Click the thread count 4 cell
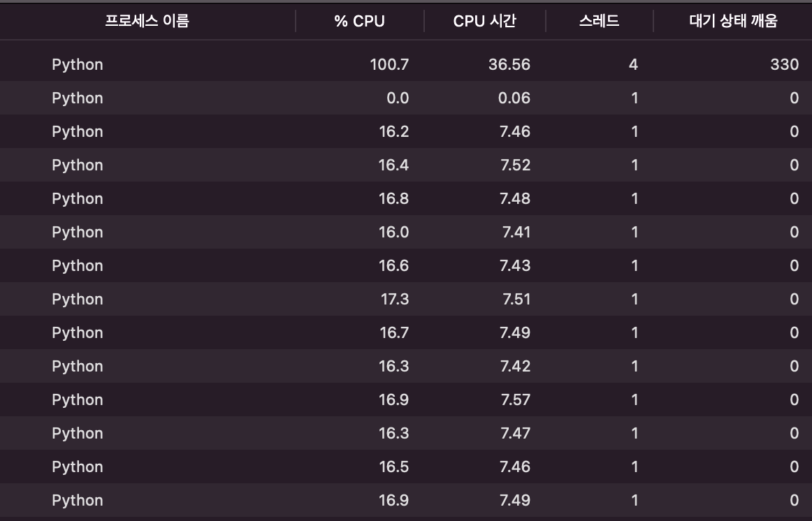812x521 pixels. click(633, 64)
